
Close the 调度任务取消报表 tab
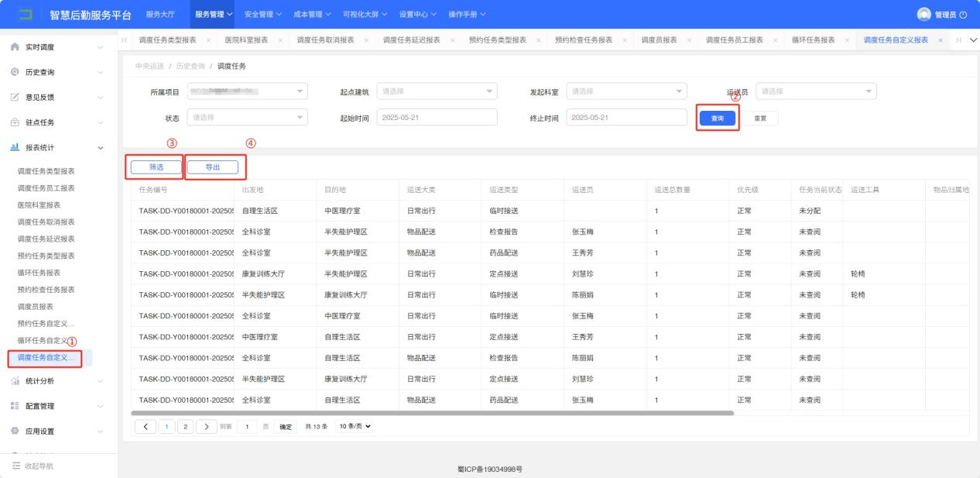[x=366, y=40]
